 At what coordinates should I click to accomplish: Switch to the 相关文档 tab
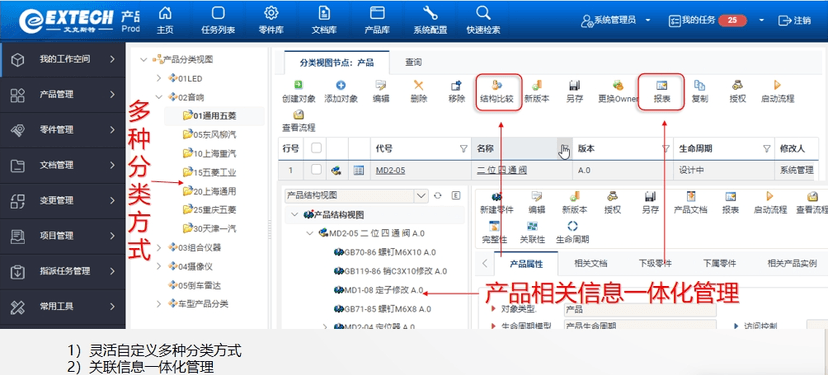pyautogui.click(x=590, y=263)
